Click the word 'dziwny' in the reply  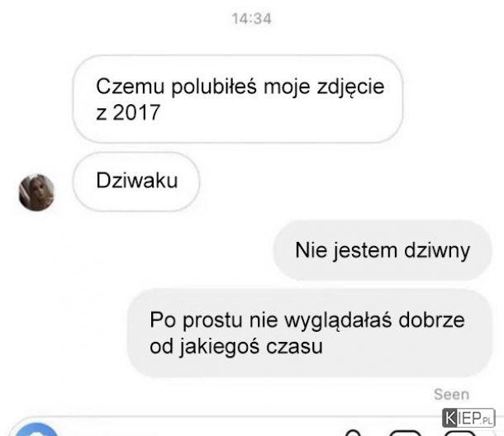437,250
